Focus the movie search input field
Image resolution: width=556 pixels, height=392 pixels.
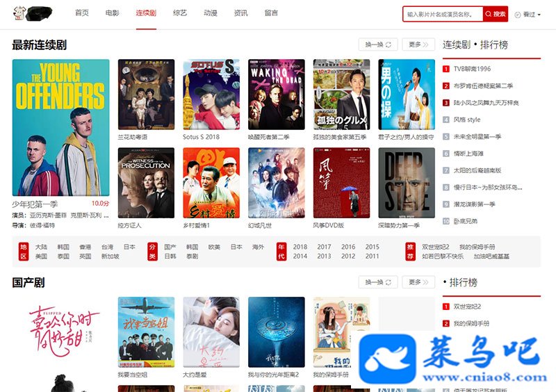coord(443,14)
